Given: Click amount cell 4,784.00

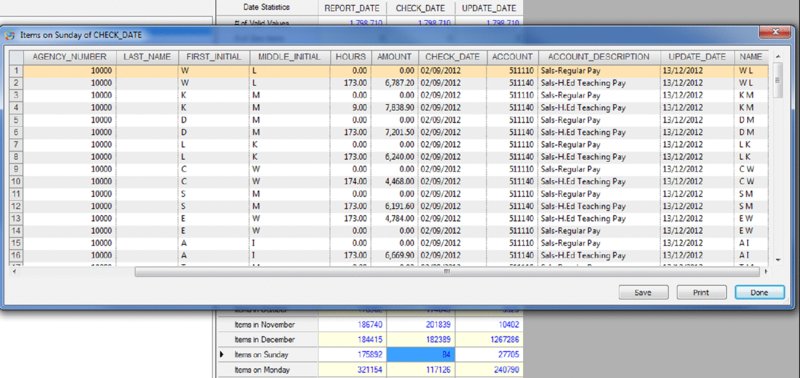Looking at the screenshot, I should tap(394, 218).
